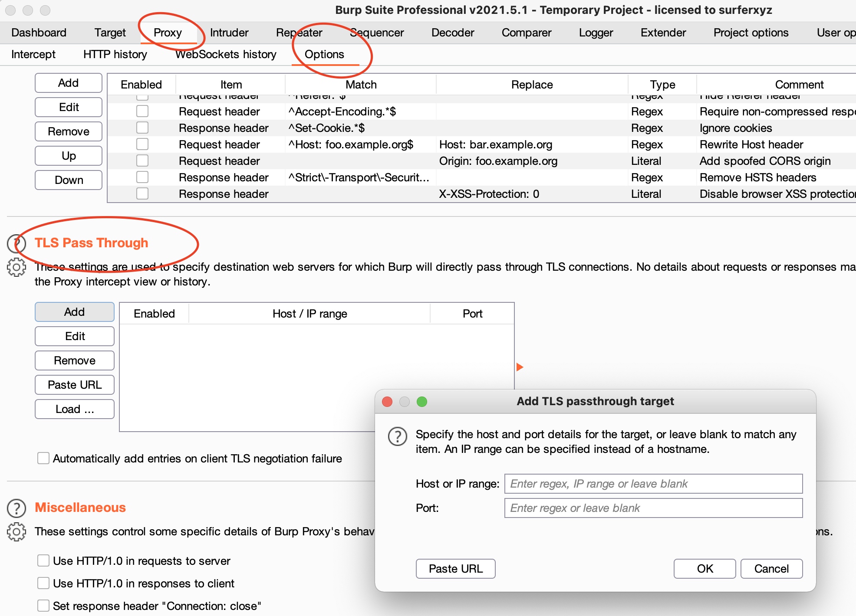The image size is (856, 616).
Task: Enable the Set-Cookie response header rule
Action: pos(142,128)
